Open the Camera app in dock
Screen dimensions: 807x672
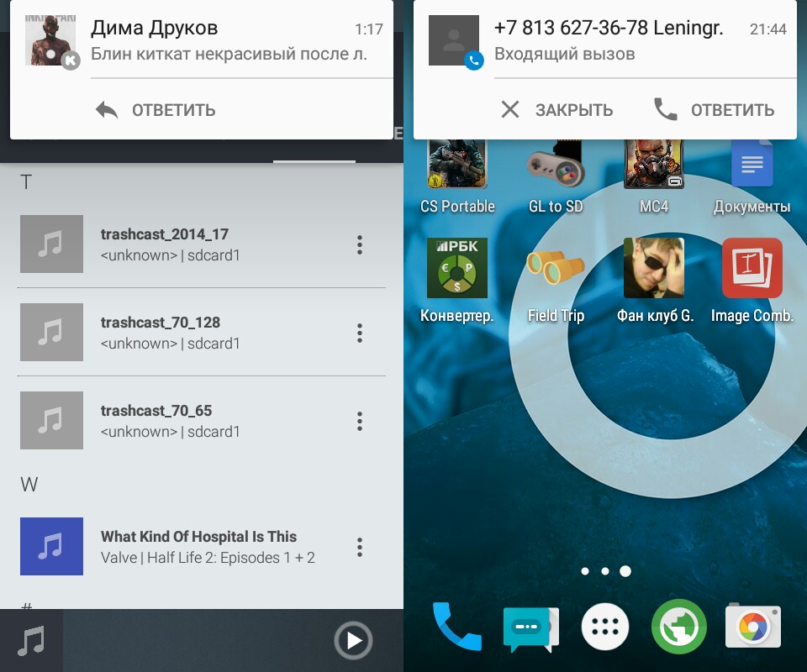[753, 626]
